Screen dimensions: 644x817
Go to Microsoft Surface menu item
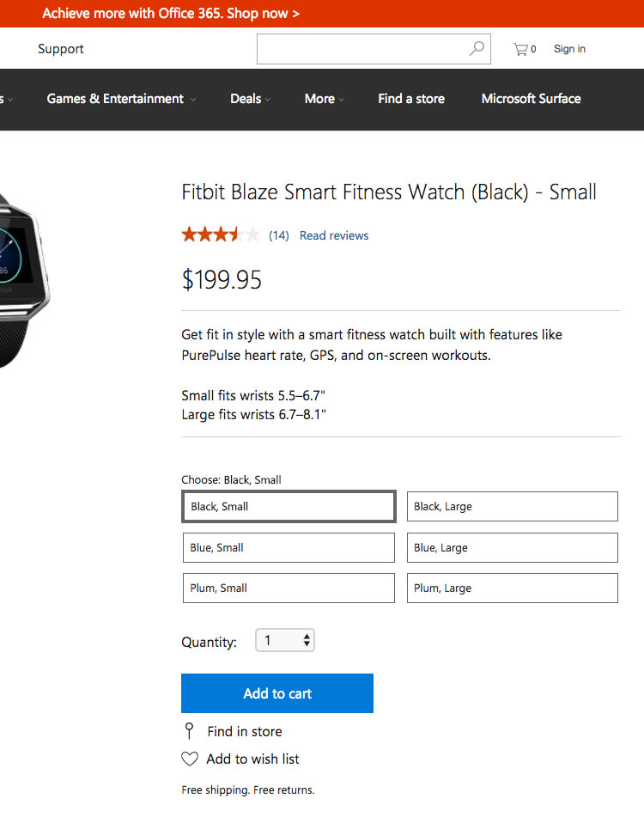coord(531,99)
